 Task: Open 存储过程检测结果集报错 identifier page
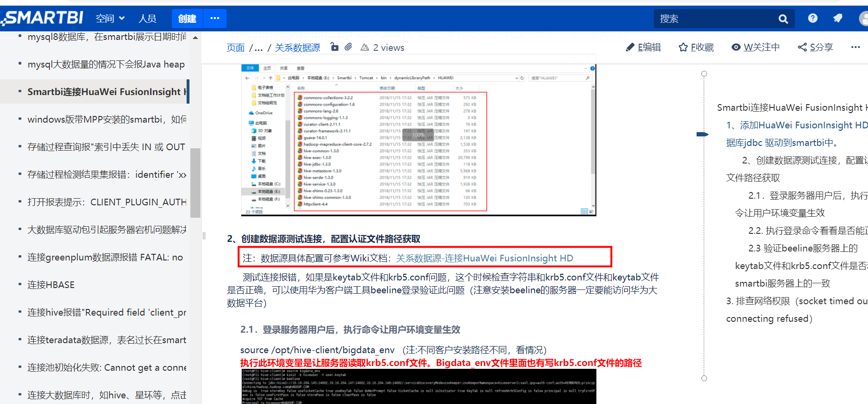107,174
